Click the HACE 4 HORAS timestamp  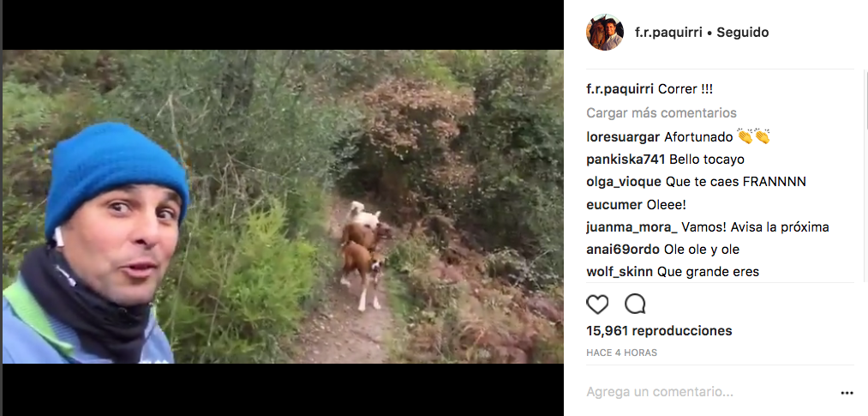(622, 353)
